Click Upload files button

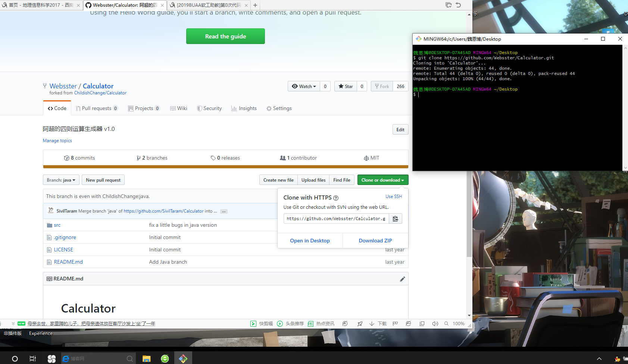pos(313,180)
